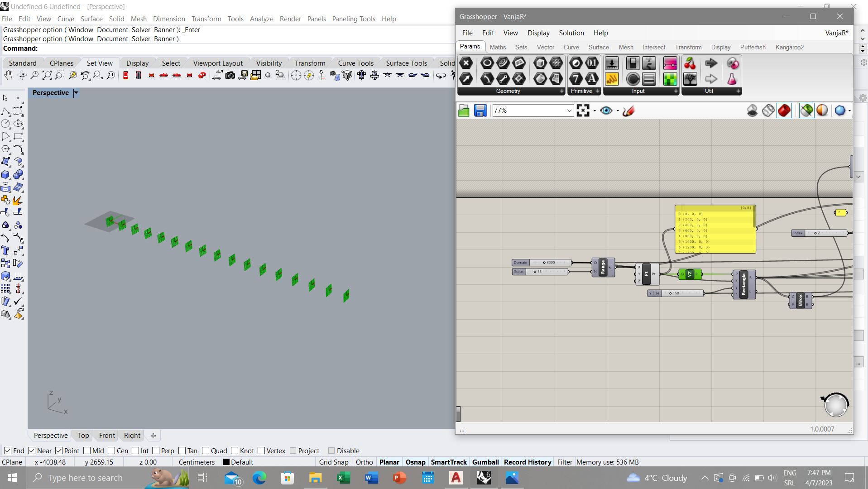The image size is (868, 489).
Task: Click Grasshopper save file icon
Action: (x=480, y=110)
